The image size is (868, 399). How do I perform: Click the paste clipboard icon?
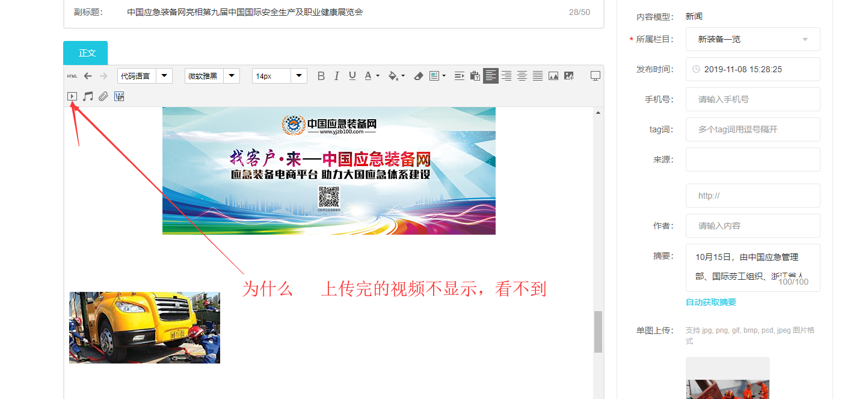(475, 76)
